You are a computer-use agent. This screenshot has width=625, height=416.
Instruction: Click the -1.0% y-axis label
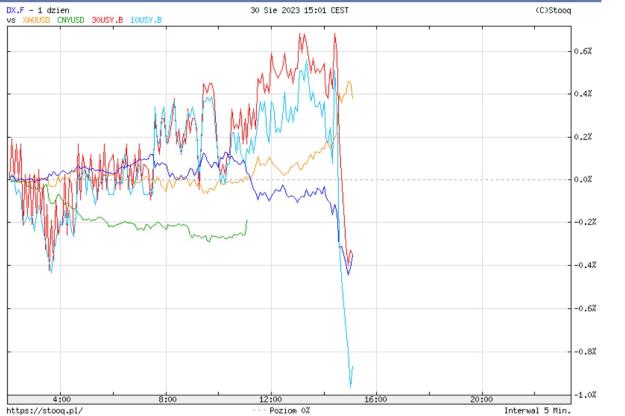click(584, 394)
